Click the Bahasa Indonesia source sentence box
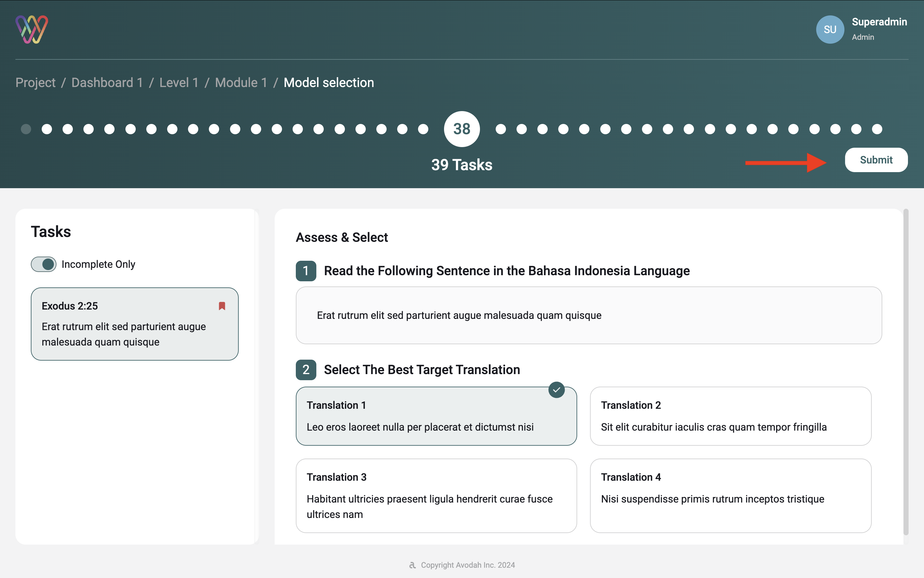This screenshot has height=578, width=924. click(x=589, y=315)
